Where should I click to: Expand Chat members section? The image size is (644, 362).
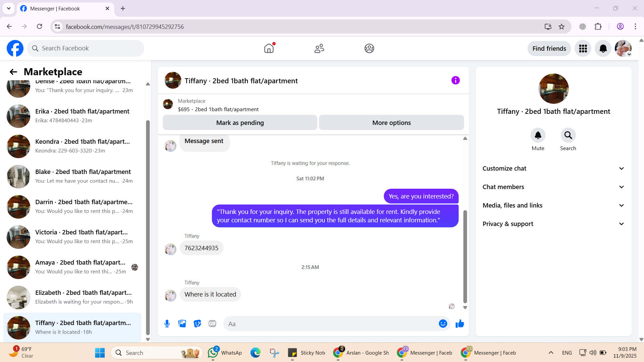(553, 187)
